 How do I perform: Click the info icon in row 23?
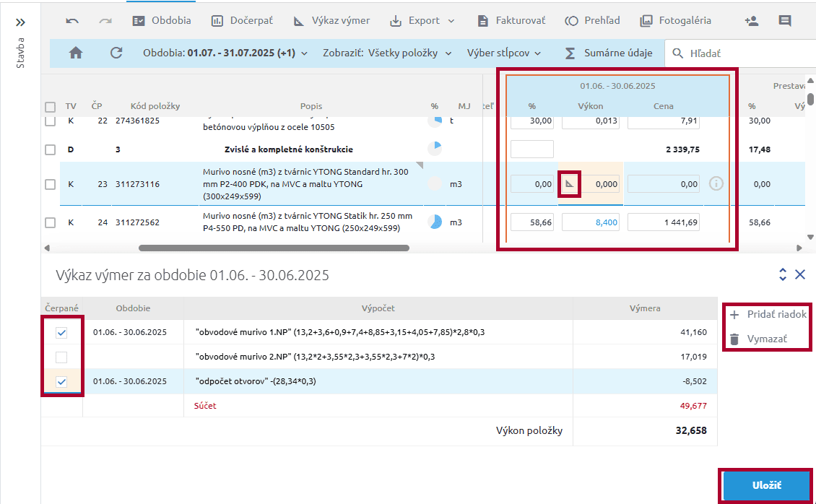tap(716, 184)
